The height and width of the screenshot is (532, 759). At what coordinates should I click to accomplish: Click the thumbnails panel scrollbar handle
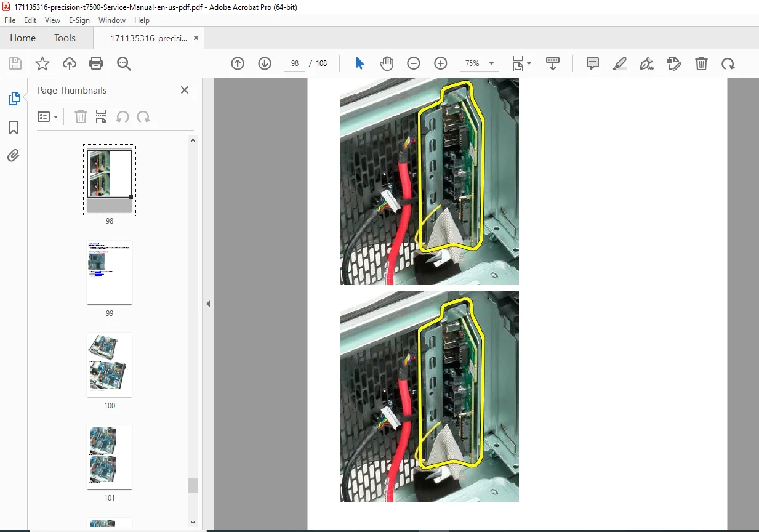193,485
